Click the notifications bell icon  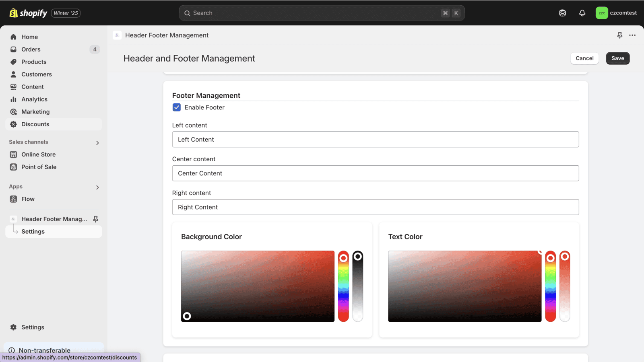point(582,13)
